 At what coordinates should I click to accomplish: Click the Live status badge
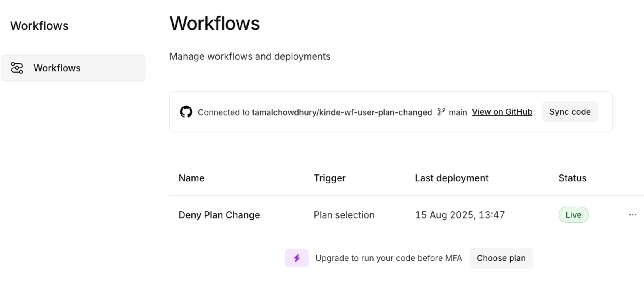pyautogui.click(x=573, y=215)
